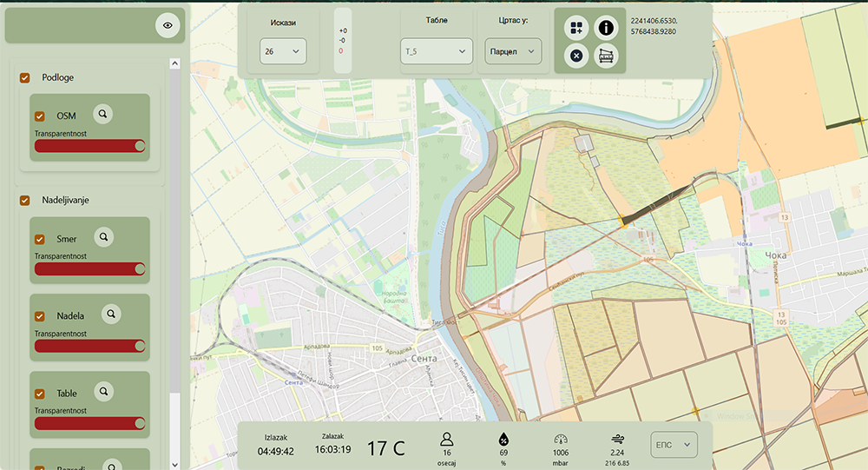Open the Цртас у Парцел dropdown

pos(513,51)
